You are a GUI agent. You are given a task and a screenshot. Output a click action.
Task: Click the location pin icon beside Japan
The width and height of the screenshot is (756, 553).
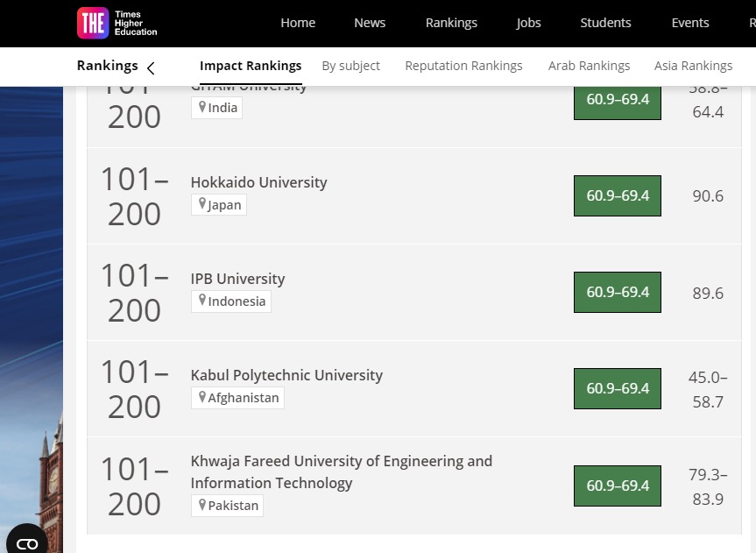pyautogui.click(x=202, y=204)
